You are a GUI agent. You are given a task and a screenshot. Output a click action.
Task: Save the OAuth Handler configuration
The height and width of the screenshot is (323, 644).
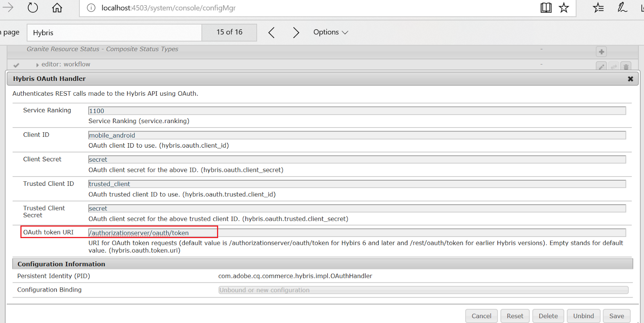(617, 316)
